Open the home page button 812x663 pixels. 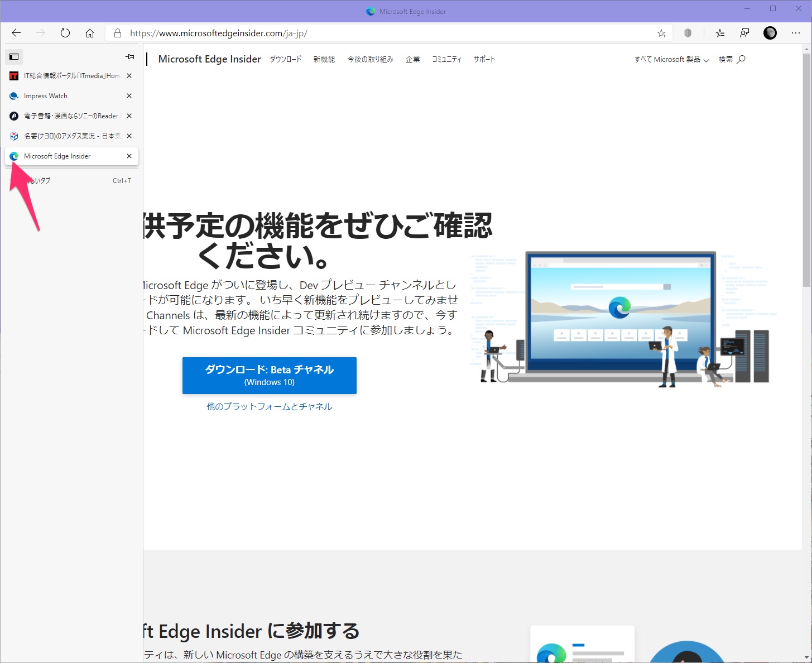(x=90, y=33)
